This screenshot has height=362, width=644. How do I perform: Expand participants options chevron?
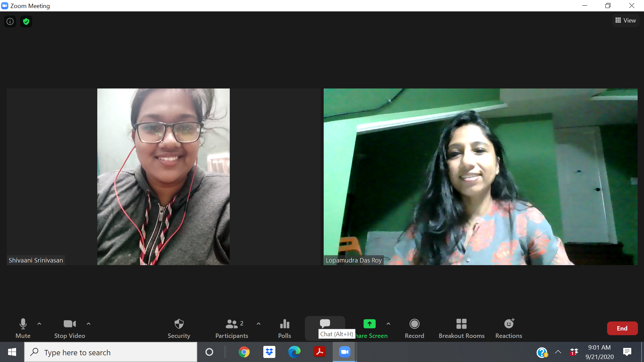(258, 323)
